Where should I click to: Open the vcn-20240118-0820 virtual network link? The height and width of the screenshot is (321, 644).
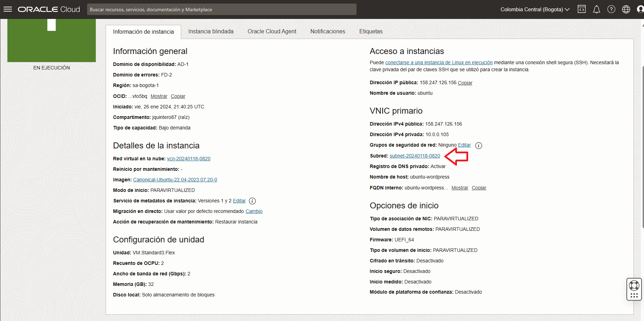[188, 159]
